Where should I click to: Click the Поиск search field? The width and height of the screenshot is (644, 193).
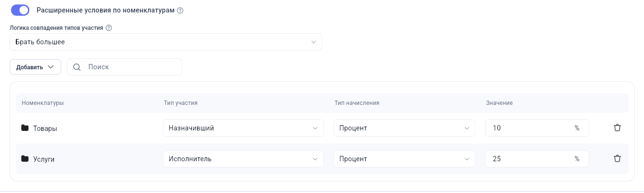tap(124, 67)
